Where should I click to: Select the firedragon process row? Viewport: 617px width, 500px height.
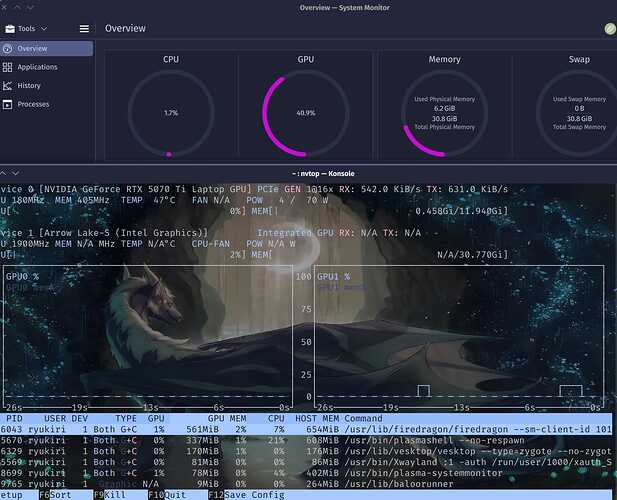pyautogui.click(x=306, y=429)
